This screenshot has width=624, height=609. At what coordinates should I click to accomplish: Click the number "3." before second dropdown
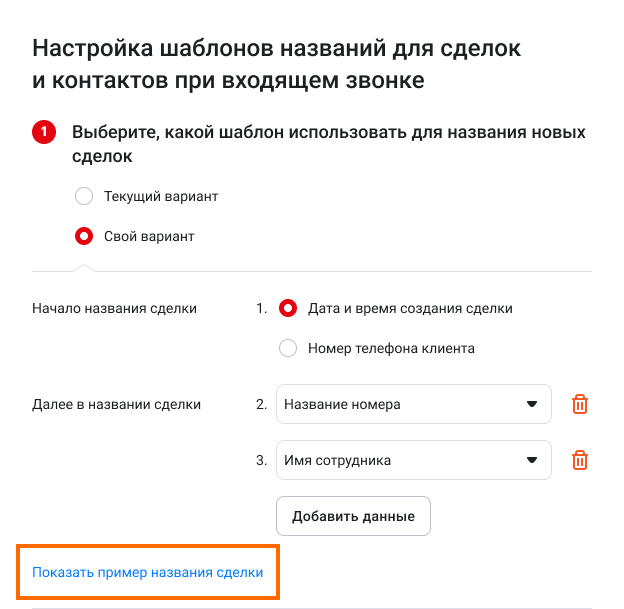pyautogui.click(x=261, y=461)
